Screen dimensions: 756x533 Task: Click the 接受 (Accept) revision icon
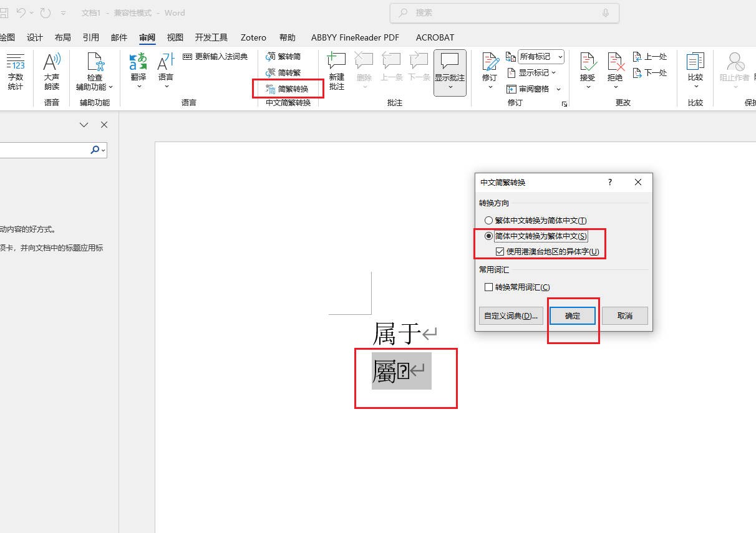[587, 69]
